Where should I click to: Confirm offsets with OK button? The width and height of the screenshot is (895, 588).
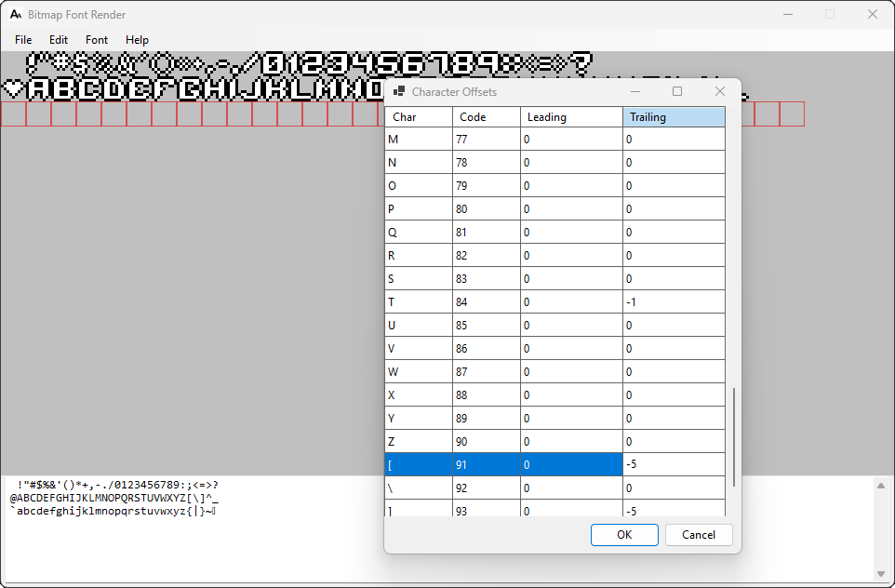pos(624,535)
